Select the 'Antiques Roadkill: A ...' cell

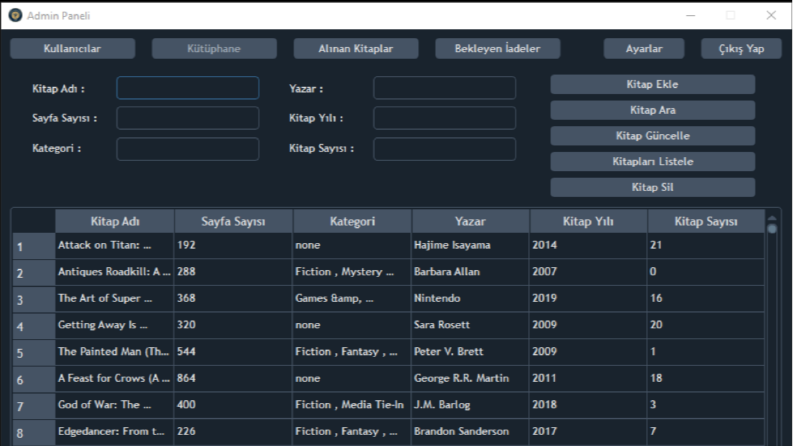tap(115, 272)
